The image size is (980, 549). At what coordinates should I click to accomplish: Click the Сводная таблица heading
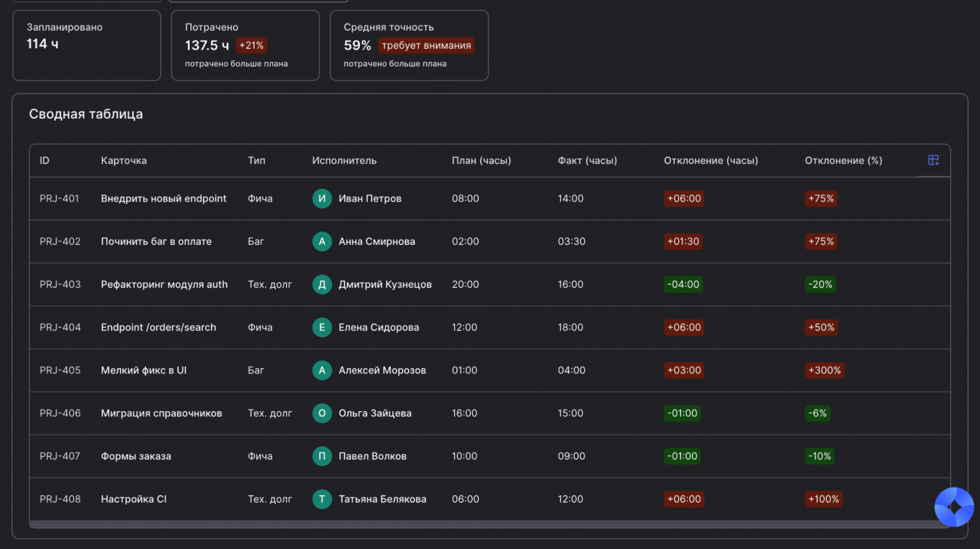point(86,114)
